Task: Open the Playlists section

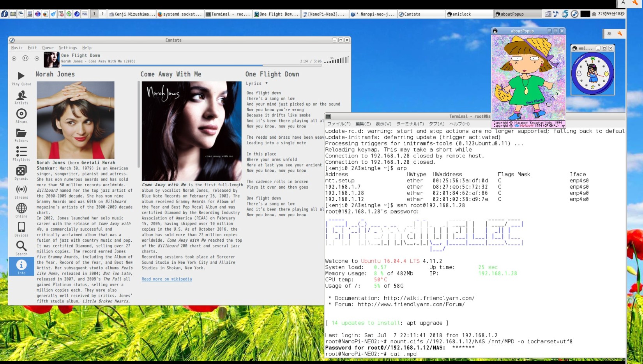Action: pos(21,154)
